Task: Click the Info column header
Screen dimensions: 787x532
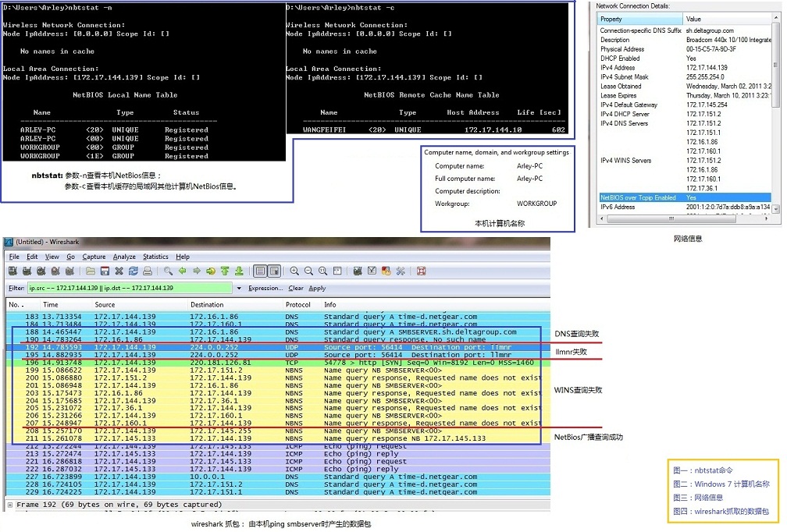Action: click(436, 305)
